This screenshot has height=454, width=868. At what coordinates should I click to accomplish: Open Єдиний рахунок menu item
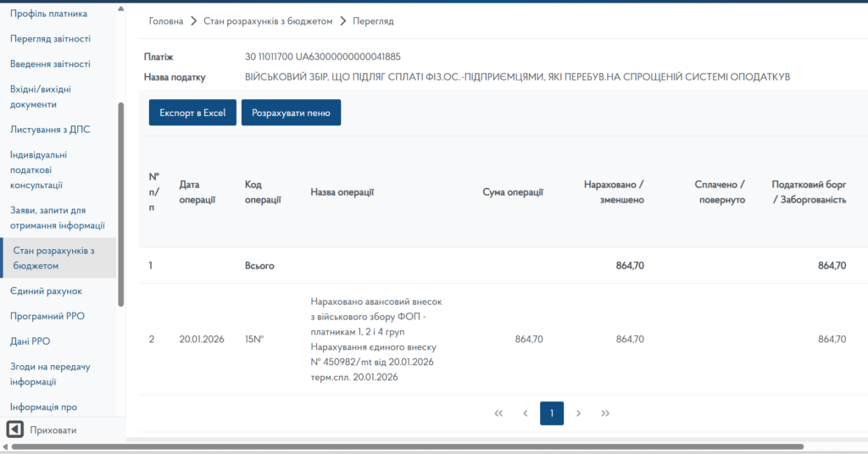46,291
